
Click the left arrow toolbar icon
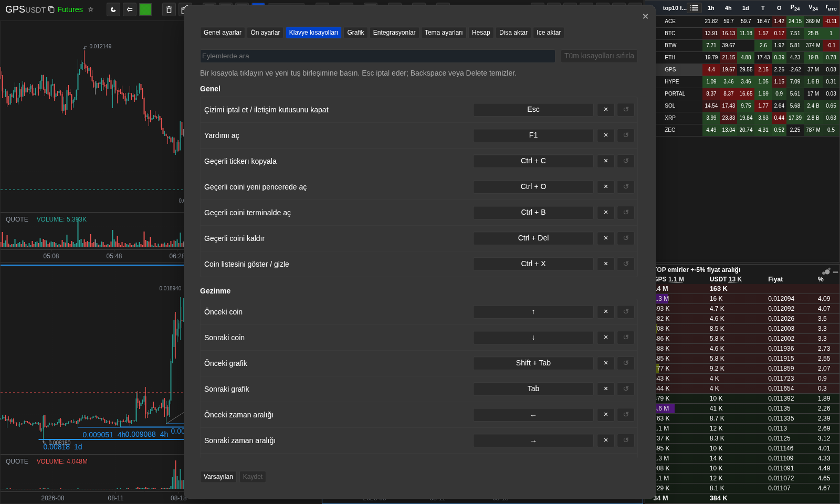pos(130,9)
